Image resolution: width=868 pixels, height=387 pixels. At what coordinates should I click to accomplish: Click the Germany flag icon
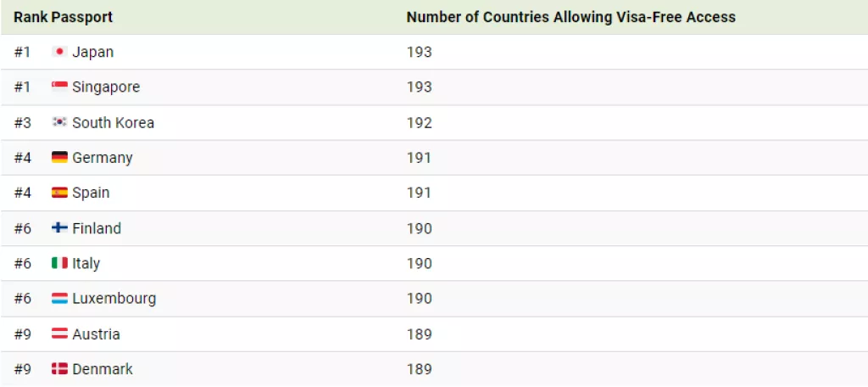pos(59,158)
